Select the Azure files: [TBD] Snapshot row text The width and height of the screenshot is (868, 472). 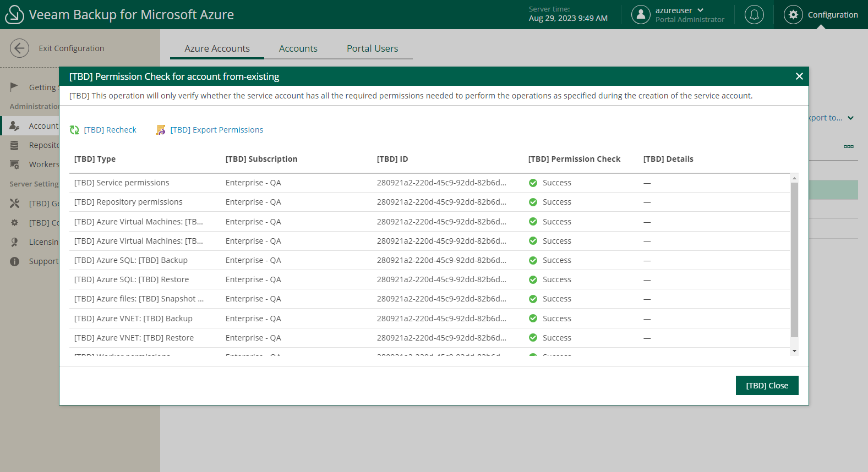(x=139, y=299)
